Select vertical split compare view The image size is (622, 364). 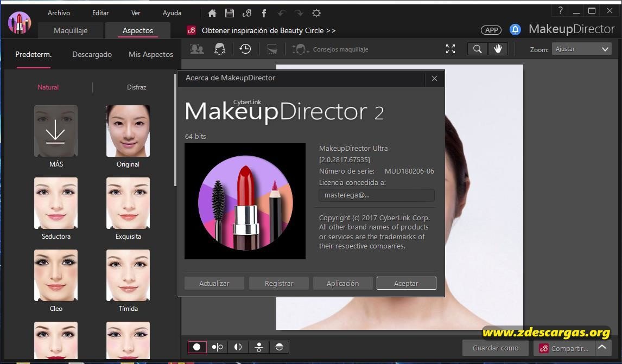pyautogui.click(x=238, y=347)
